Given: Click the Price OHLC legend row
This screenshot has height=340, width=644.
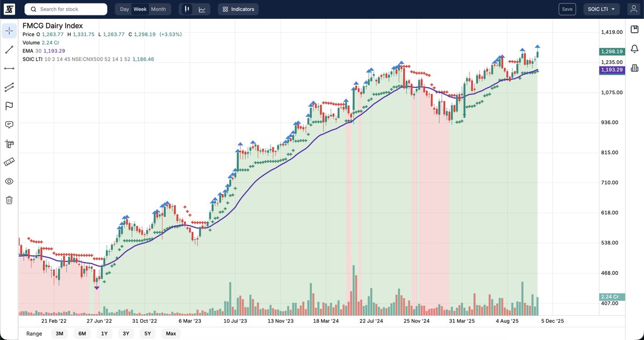Looking at the screenshot, I should click(x=102, y=34).
